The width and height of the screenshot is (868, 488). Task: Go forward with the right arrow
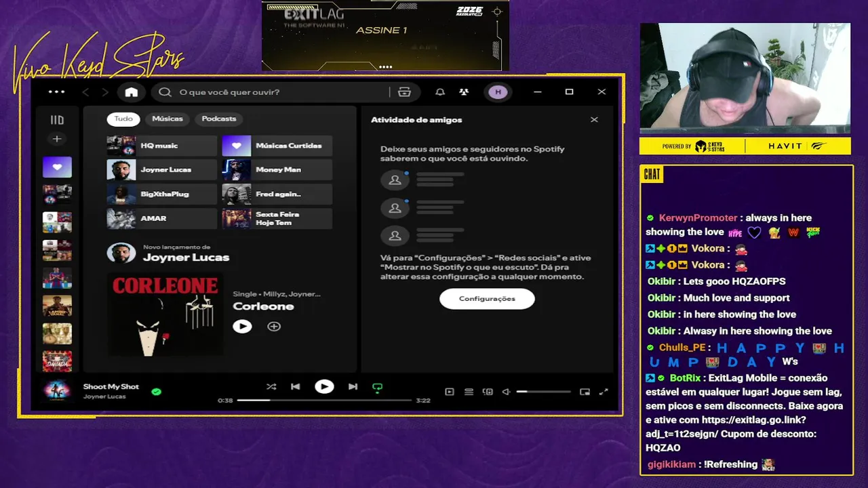coord(105,92)
